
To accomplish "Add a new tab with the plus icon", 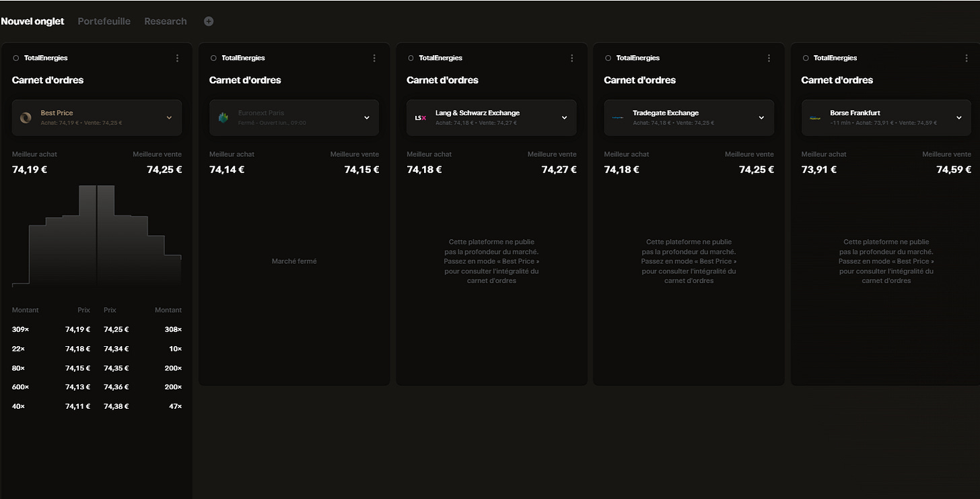I will click(x=209, y=22).
